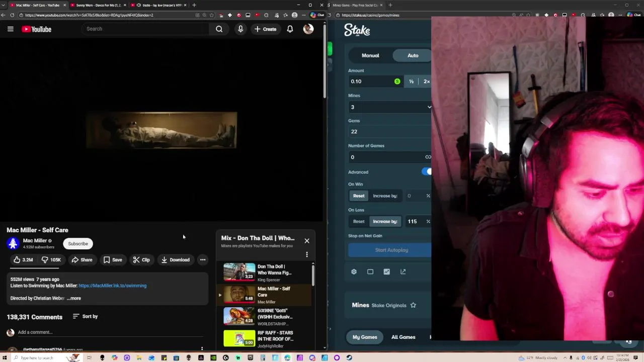Click the playlist panel scrollbar
The height and width of the screenshot is (362, 644).
click(x=313, y=276)
